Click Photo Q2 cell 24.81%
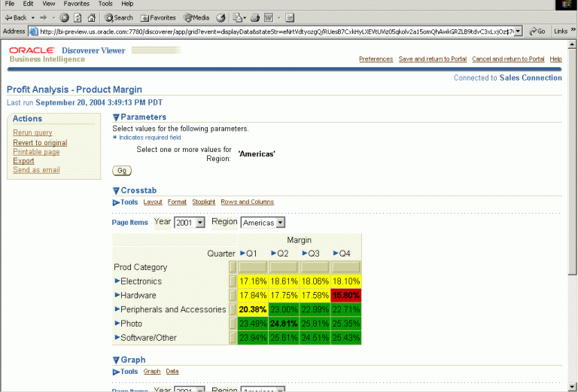 pos(284,324)
